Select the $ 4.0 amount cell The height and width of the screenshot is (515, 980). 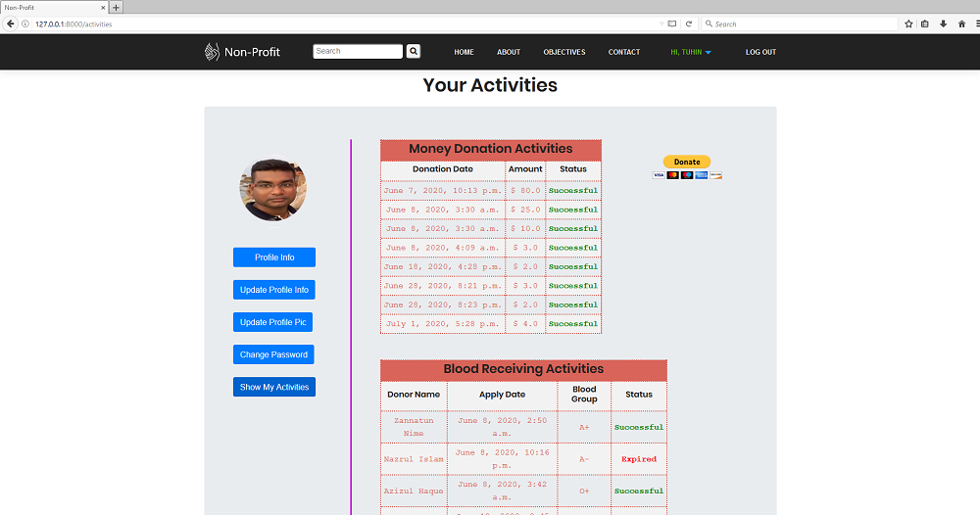pyautogui.click(x=525, y=324)
